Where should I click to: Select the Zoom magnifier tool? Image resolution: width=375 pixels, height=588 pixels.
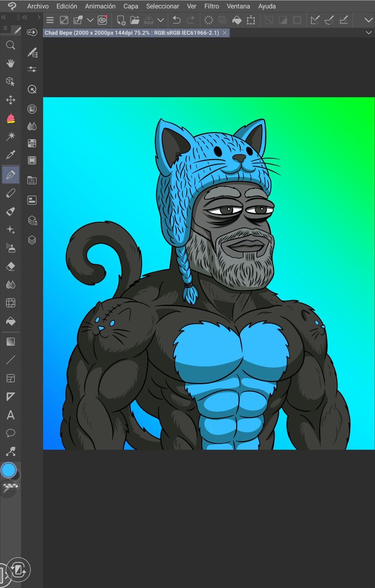click(10, 45)
